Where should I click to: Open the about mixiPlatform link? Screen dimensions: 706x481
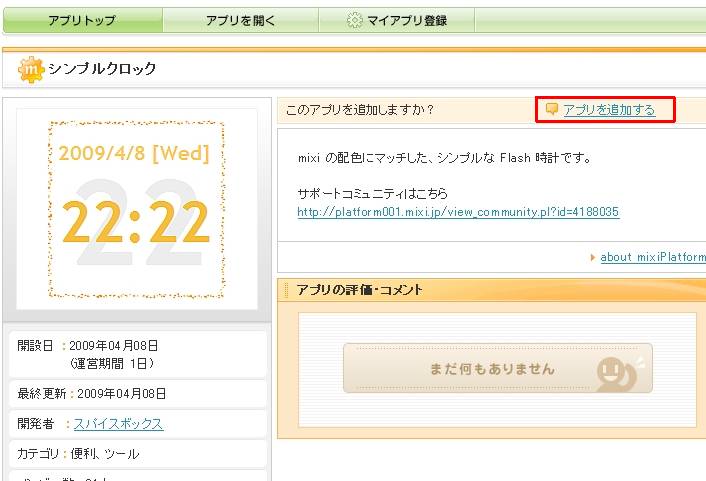pyautogui.click(x=653, y=257)
